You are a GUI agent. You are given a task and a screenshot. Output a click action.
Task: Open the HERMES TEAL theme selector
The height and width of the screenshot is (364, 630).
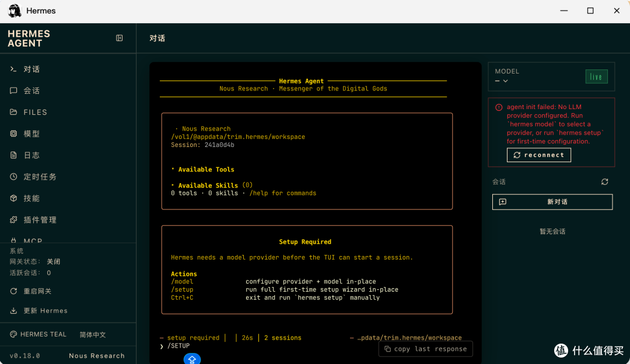(38, 334)
